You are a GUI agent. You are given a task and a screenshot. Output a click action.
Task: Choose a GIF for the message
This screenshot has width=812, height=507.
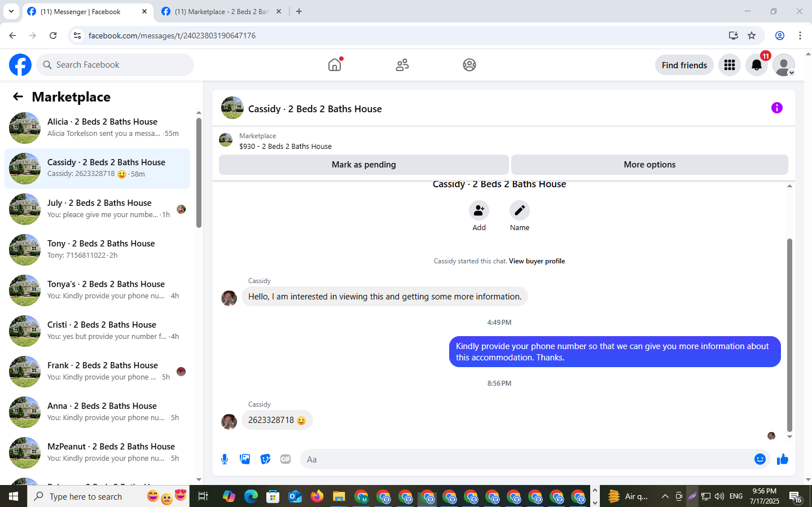pos(286,459)
